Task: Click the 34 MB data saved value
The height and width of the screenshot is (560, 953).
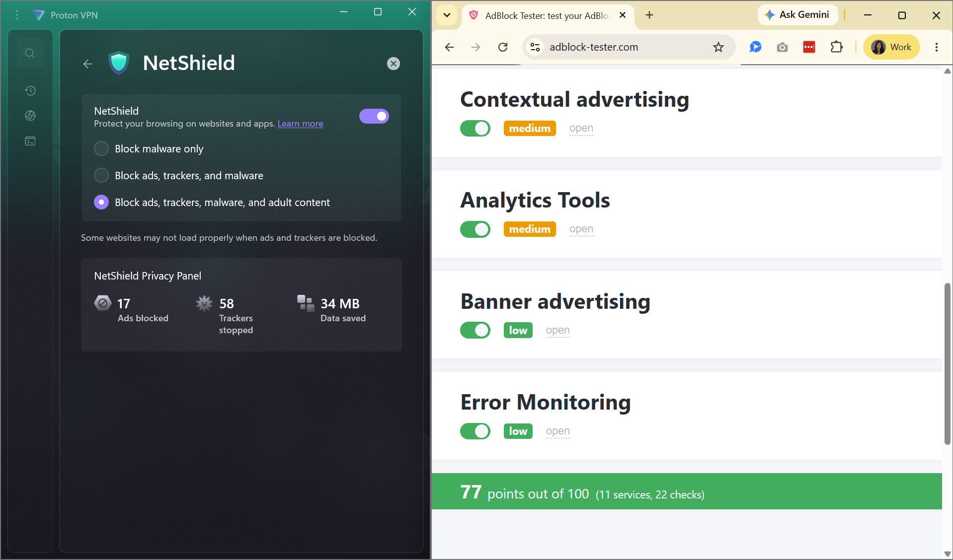Action: click(x=340, y=303)
